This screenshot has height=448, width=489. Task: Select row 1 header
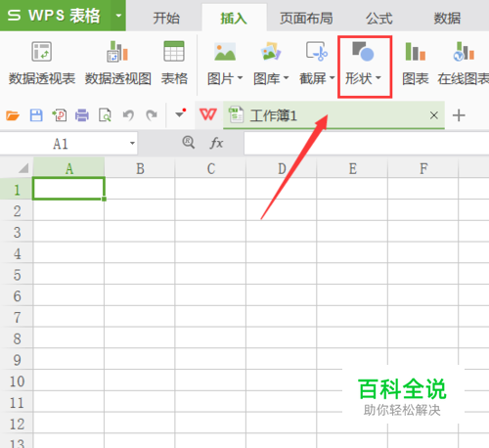[17, 189]
